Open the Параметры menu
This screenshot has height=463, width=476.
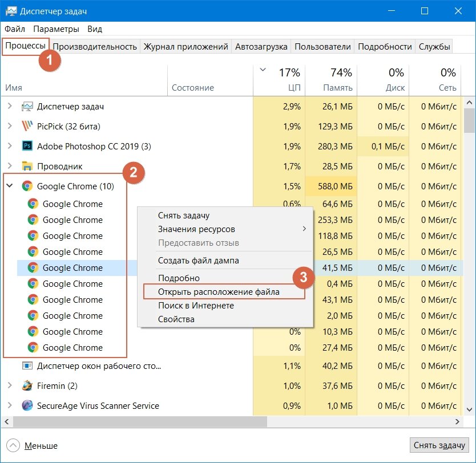coord(56,29)
